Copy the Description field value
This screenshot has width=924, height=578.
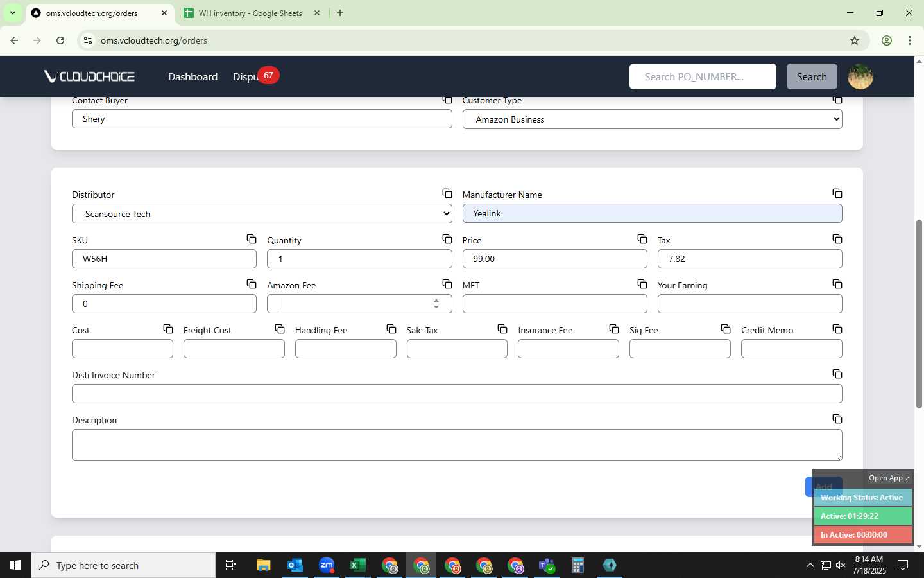837,419
